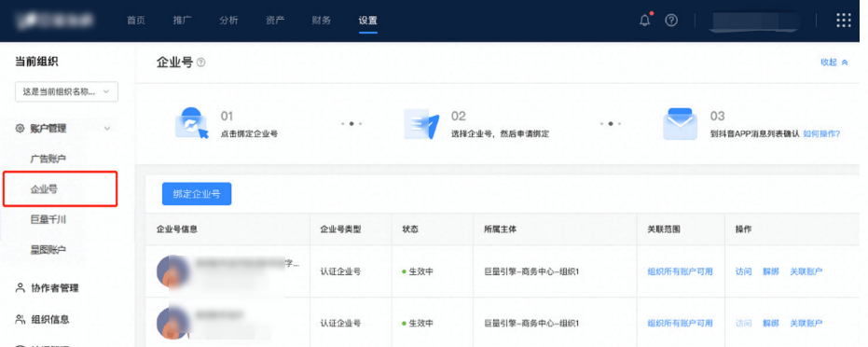Click the 当前组织 sidebar heading

tap(36, 62)
